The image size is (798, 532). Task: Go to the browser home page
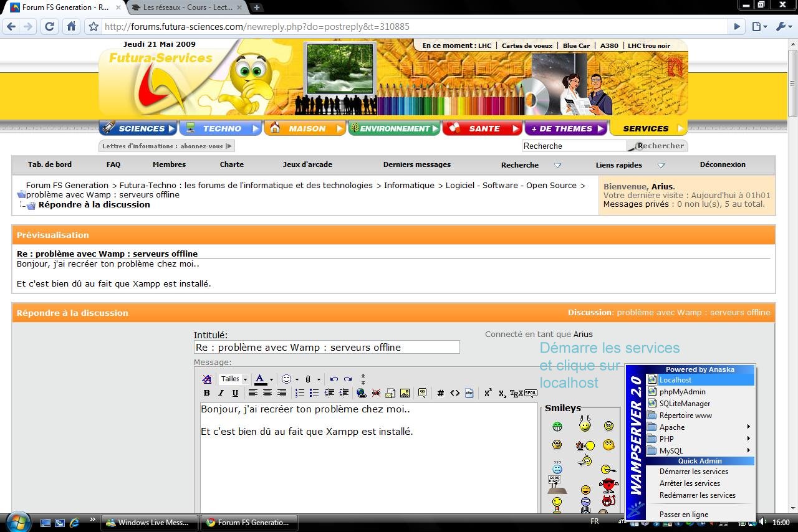71,27
